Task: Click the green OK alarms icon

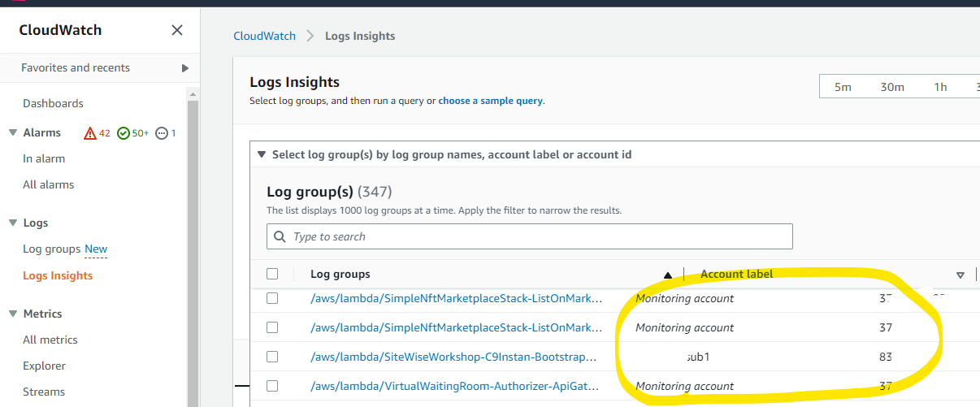Action: [124, 133]
